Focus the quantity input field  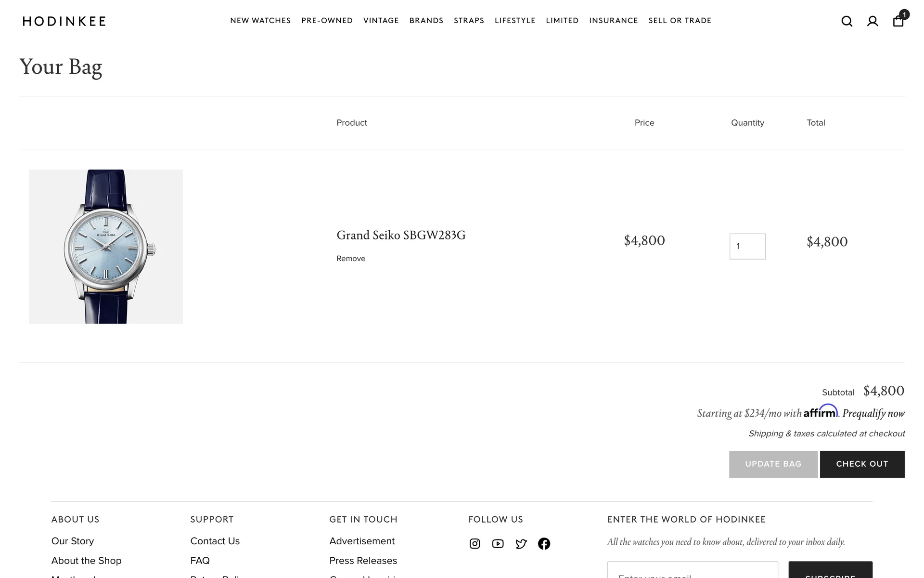(x=747, y=246)
